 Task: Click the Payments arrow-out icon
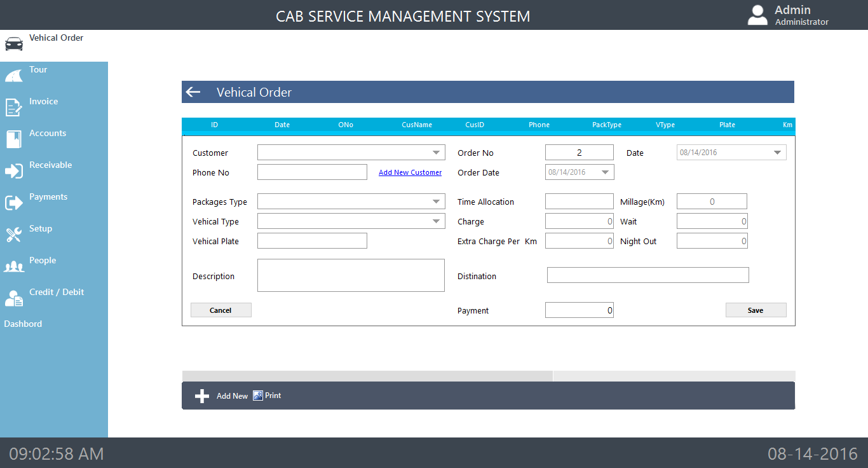pos(14,203)
